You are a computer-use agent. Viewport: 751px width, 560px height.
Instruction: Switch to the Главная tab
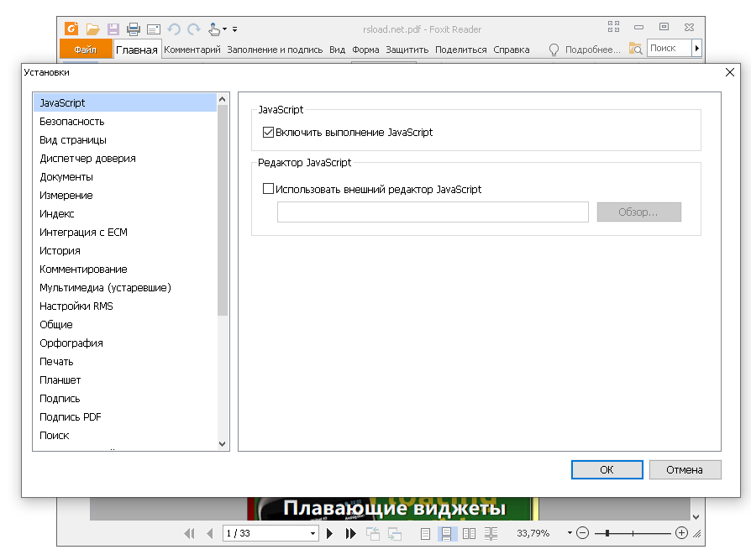pos(136,50)
